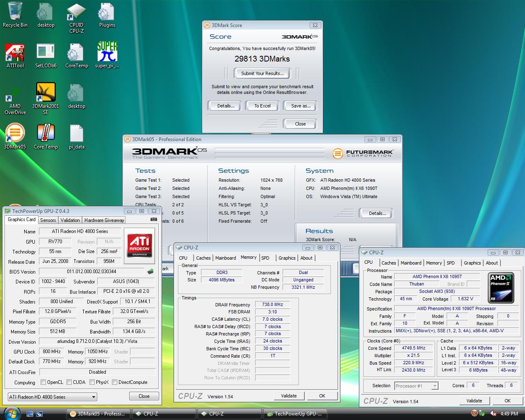525x420 pixels.
Task: Launch the SetLODb6 desktop icon
Action: [x=46, y=55]
